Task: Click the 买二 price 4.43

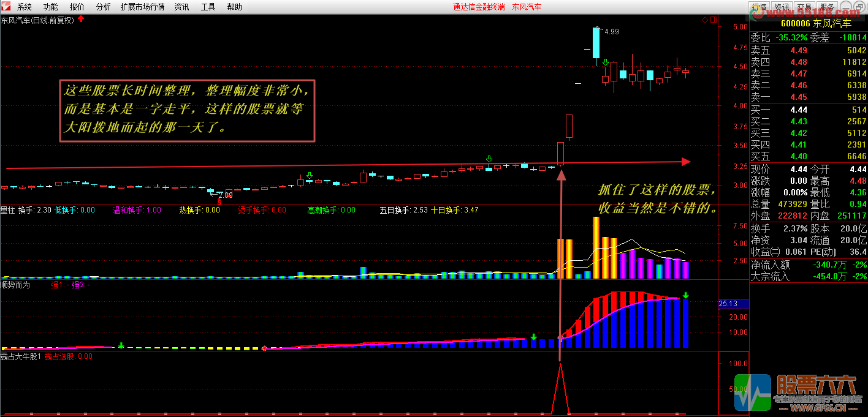Action: [799, 121]
